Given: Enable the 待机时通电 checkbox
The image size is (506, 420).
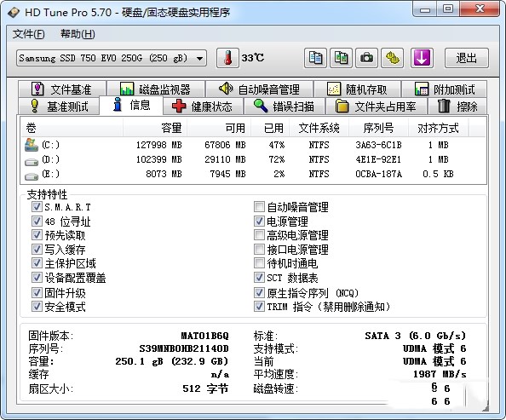Looking at the screenshot, I should [259, 263].
